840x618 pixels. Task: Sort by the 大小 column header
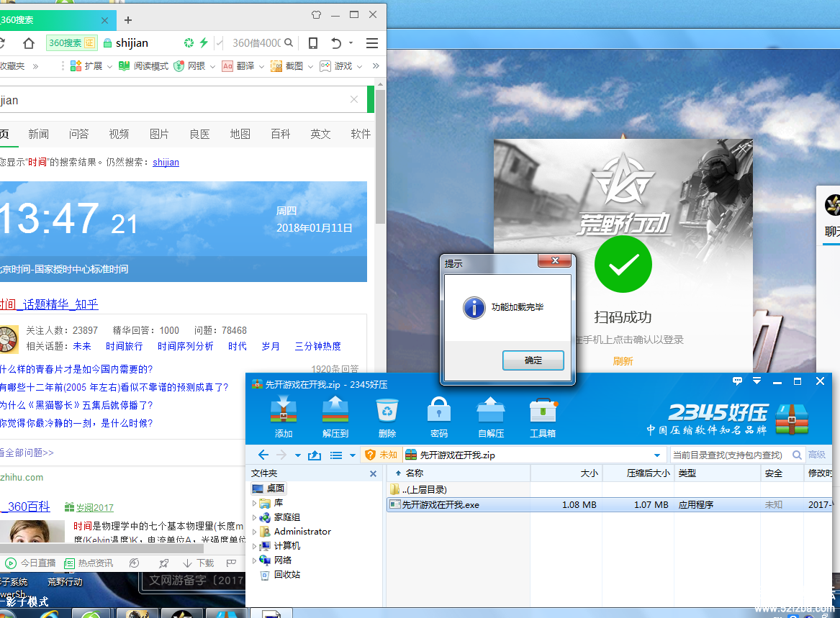click(566, 473)
